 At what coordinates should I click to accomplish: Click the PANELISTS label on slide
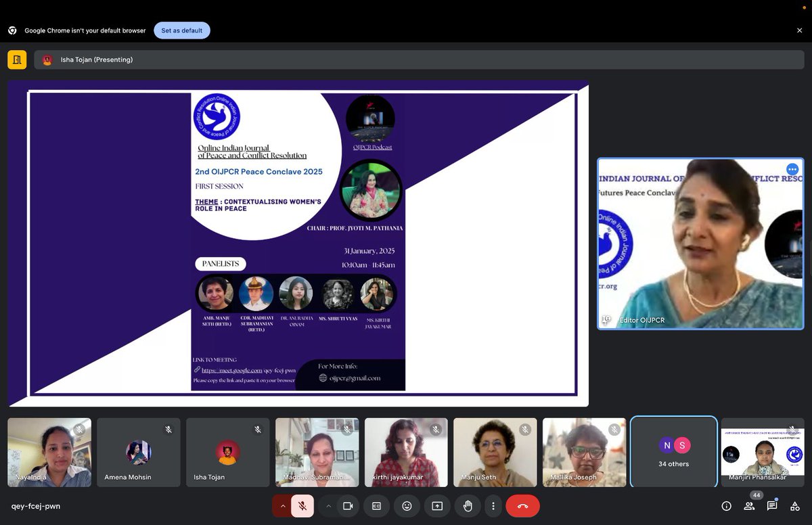tap(221, 264)
